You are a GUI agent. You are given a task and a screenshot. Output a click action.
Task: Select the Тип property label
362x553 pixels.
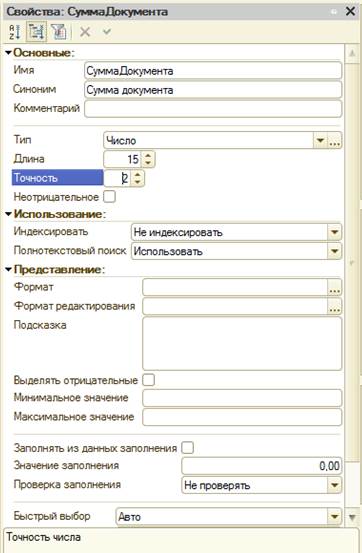22,140
